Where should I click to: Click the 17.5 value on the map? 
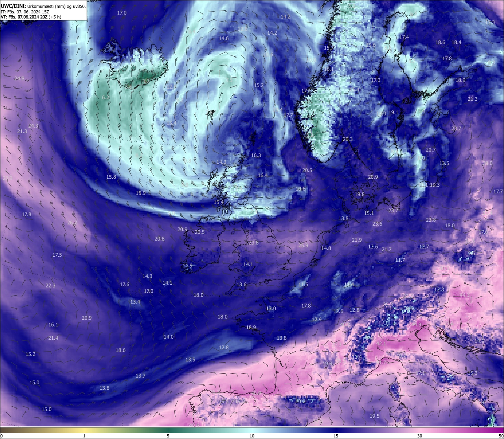tap(57, 255)
